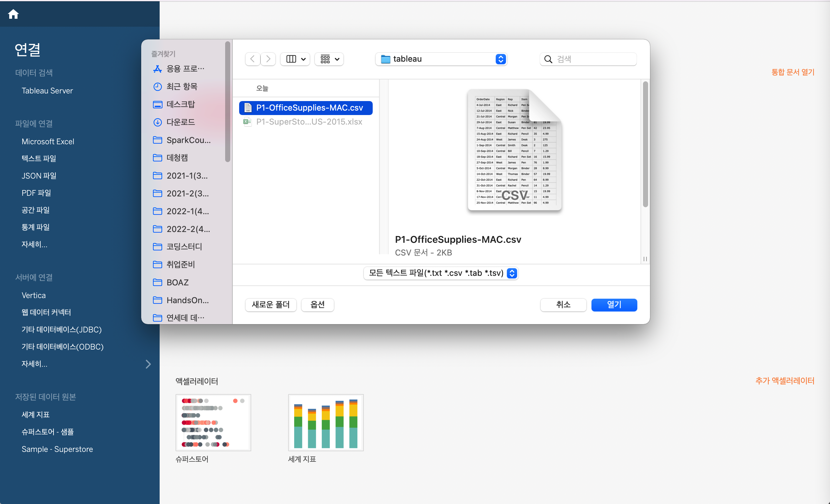Screen dimensions: 830x504
Task: Choose JSON 파일 connector
Action: click(x=39, y=176)
